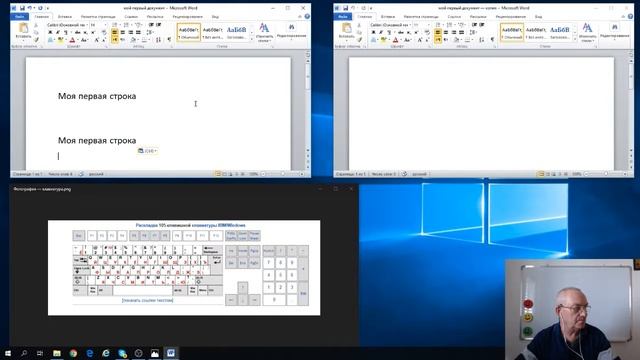
Task: Switch to Вид tab in right Word window
Action: click(x=538, y=17)
